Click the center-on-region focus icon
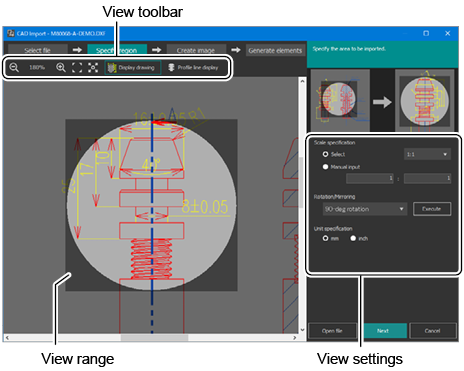 coord(93,67)
